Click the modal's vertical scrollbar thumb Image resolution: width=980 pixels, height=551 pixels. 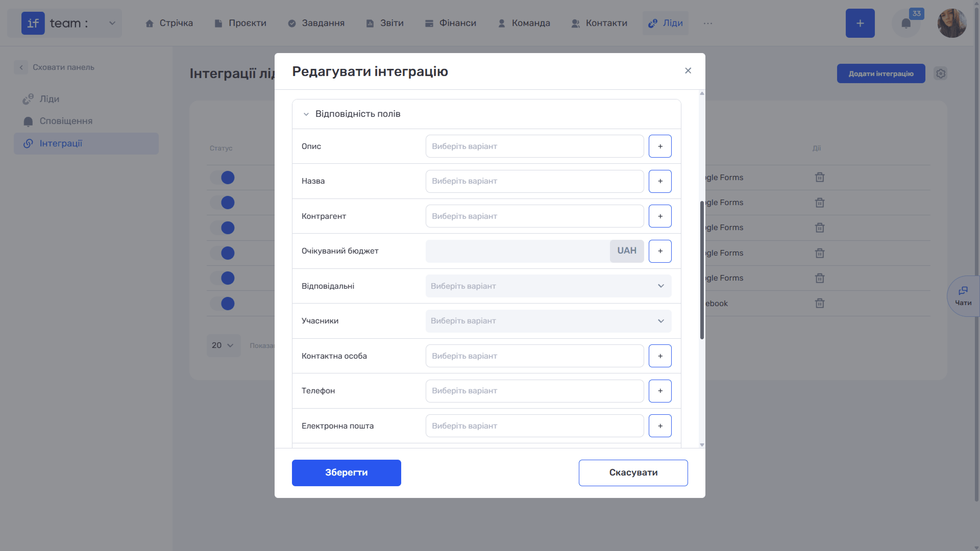coord(702,270)
